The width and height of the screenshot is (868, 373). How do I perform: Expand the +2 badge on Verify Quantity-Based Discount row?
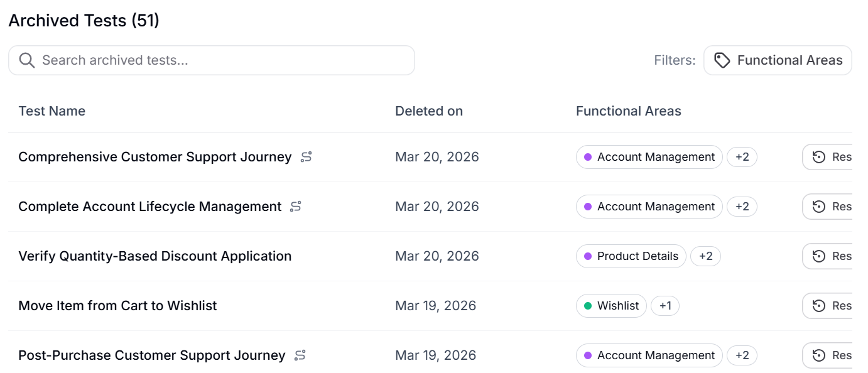pos(705,256)
